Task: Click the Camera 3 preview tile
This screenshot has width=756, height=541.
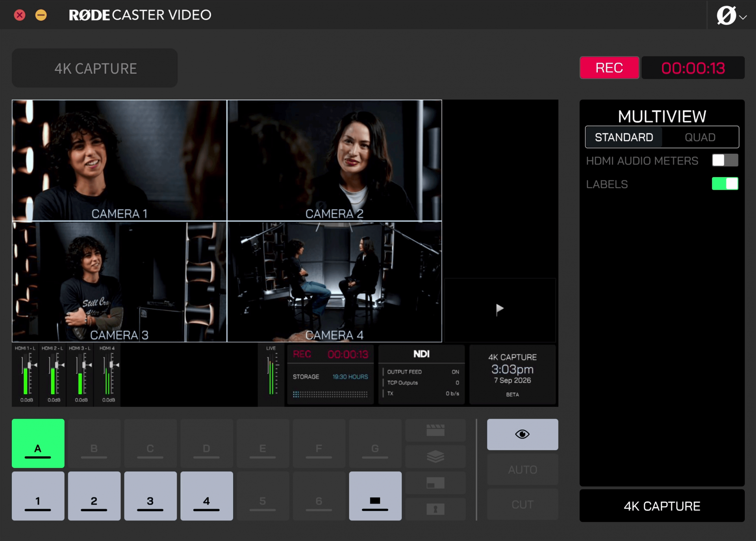Action: pyautogui.click(x=119, y=282)
